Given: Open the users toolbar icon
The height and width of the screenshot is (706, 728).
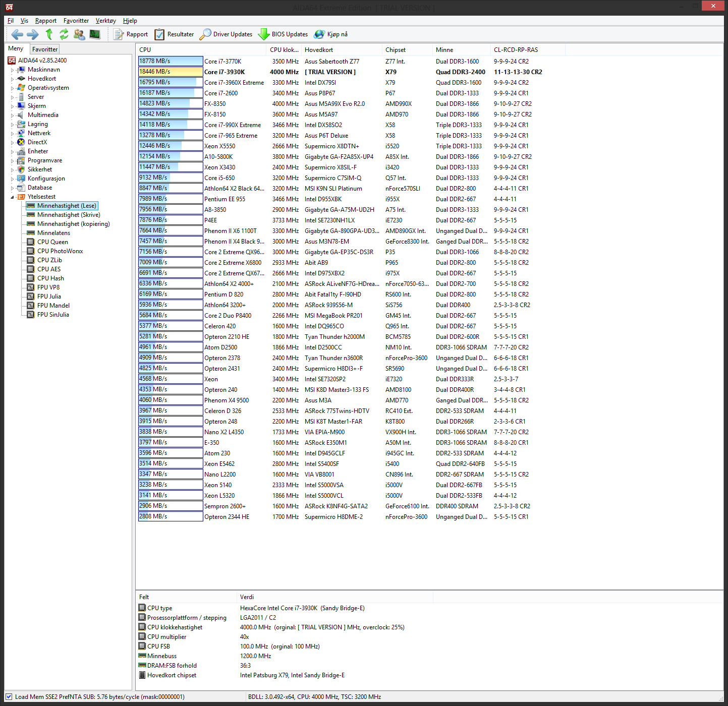Looking at the screenshot, I should coord(79,34).
